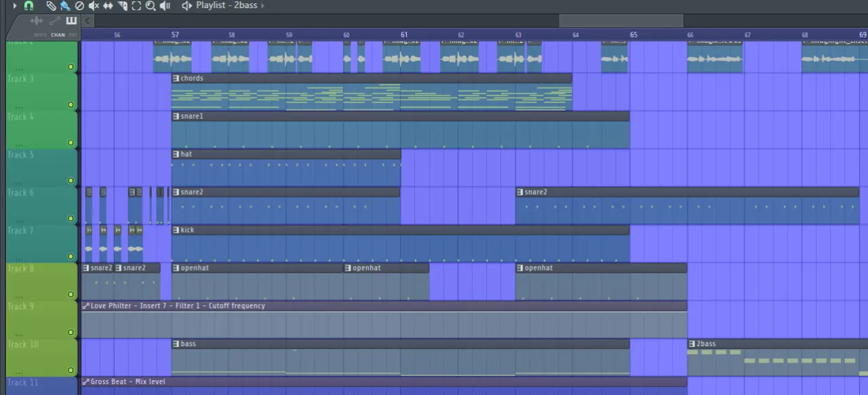Open chords clip menu icon
Screen dimensions: 868x395
click(176, 78)
